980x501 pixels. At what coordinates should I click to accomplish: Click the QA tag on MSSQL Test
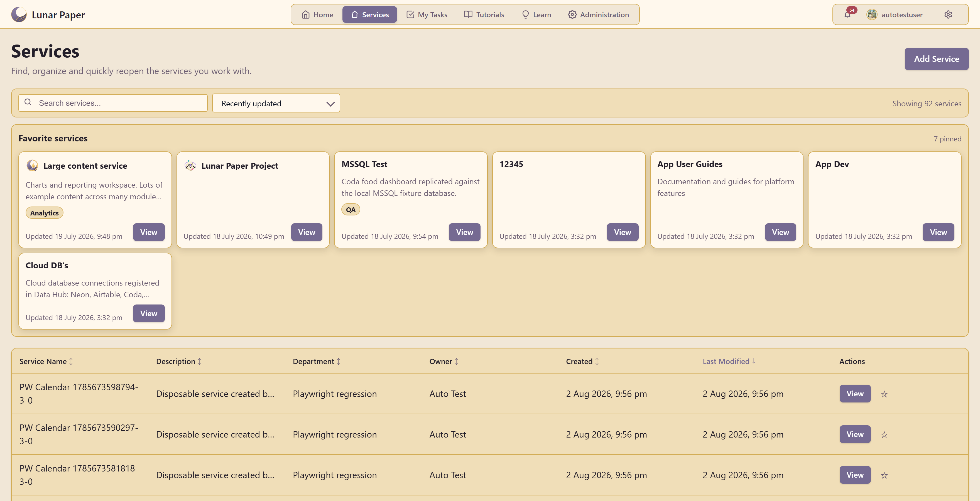pyautogui.click(x=351, y=210)
